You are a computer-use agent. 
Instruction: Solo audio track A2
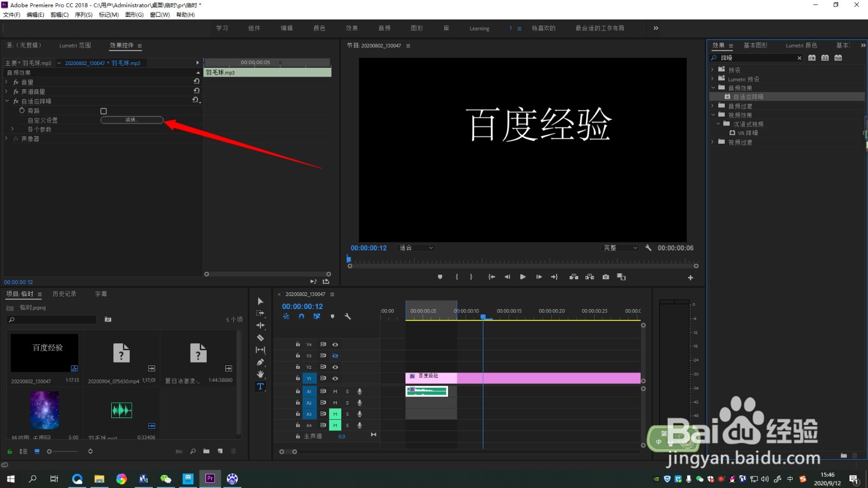(x=347, y=402)
